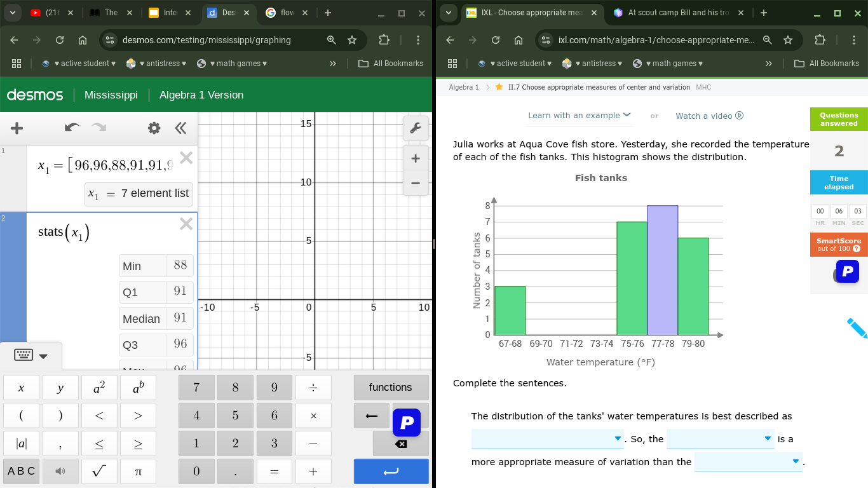The image size is (868, 488).
Task: Click the x1 list expression field
Action: (105, 166)
